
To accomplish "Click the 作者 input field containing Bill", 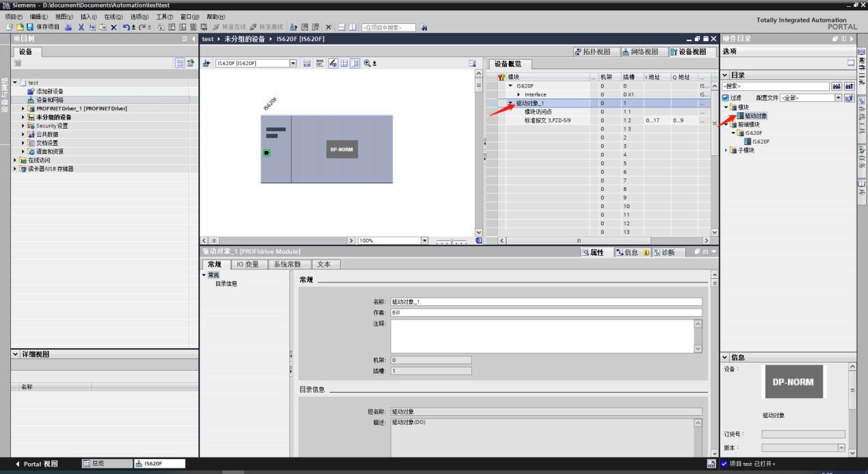I will pyautogui.click(x=546, y=312).
